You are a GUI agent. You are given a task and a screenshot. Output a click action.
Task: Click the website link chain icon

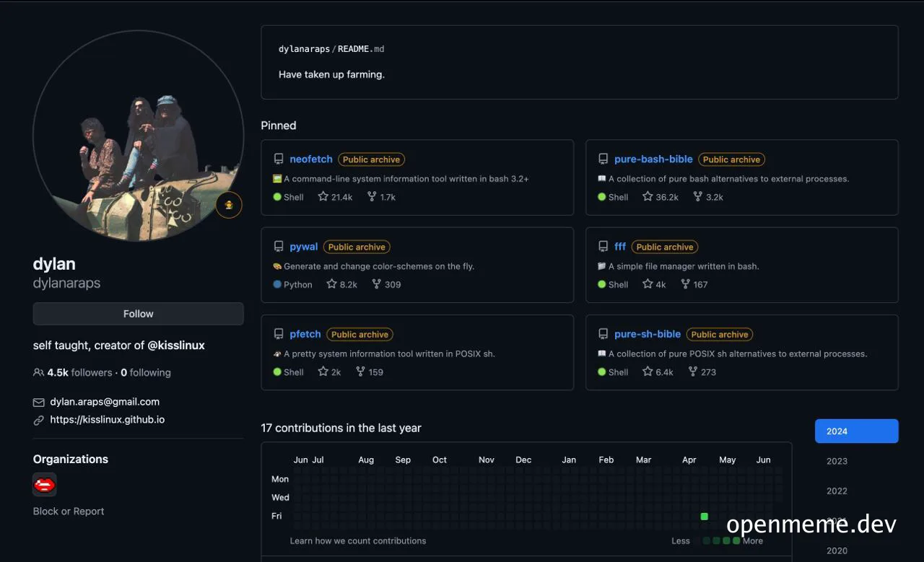tap(39, 420)
